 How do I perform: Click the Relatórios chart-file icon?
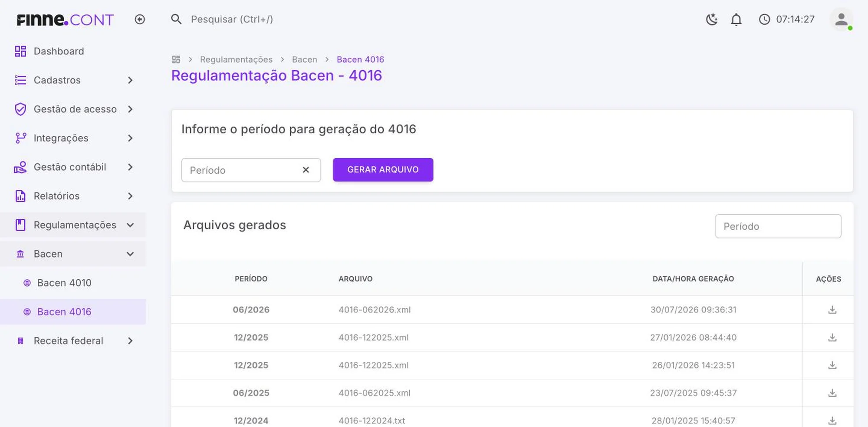[x=20, y=196]
